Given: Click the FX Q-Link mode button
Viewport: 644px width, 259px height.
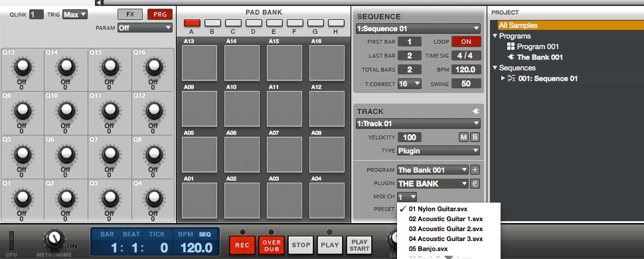Looking at the screenshot, I should pos(130,15).
